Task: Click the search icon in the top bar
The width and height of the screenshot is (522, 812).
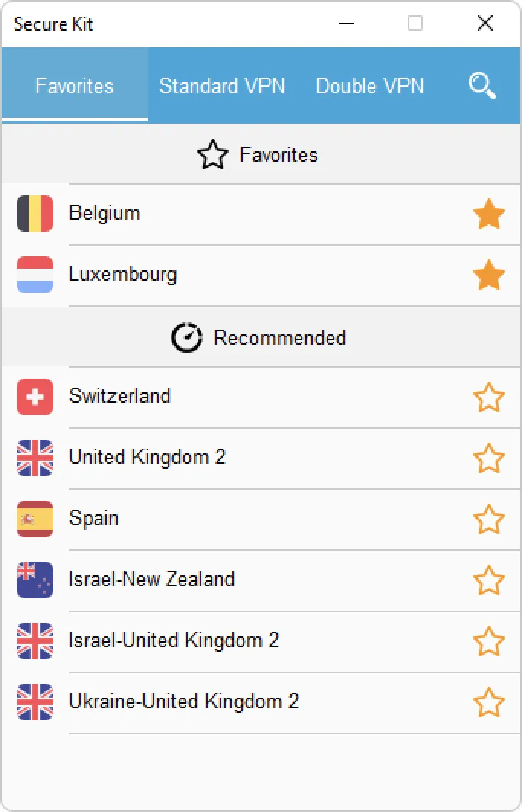Action: tap(482, 85)
